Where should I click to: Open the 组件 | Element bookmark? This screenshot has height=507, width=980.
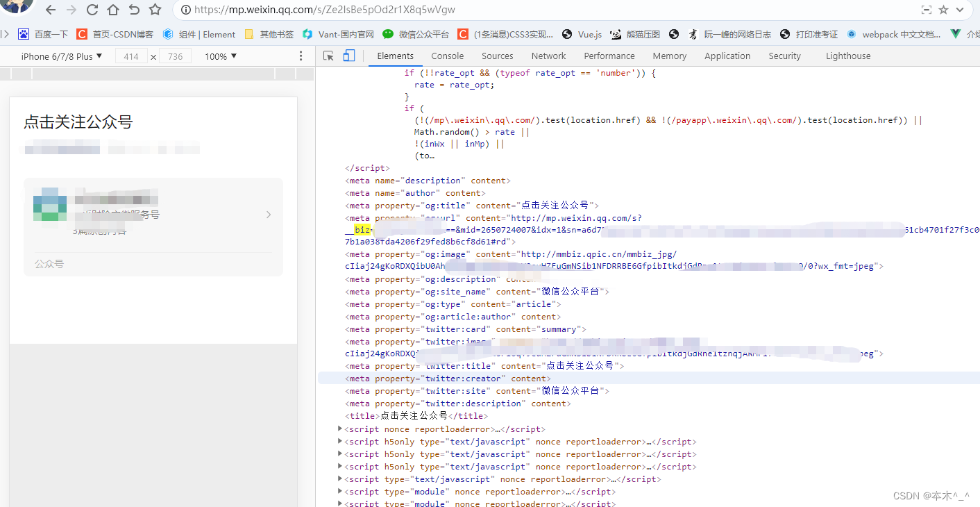[x=199, y=34]
